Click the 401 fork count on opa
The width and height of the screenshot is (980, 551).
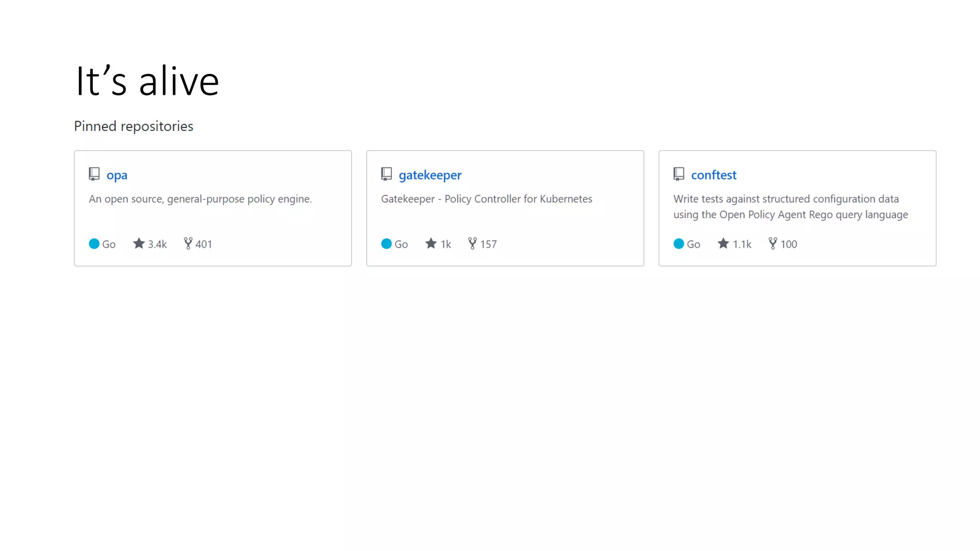204,244
